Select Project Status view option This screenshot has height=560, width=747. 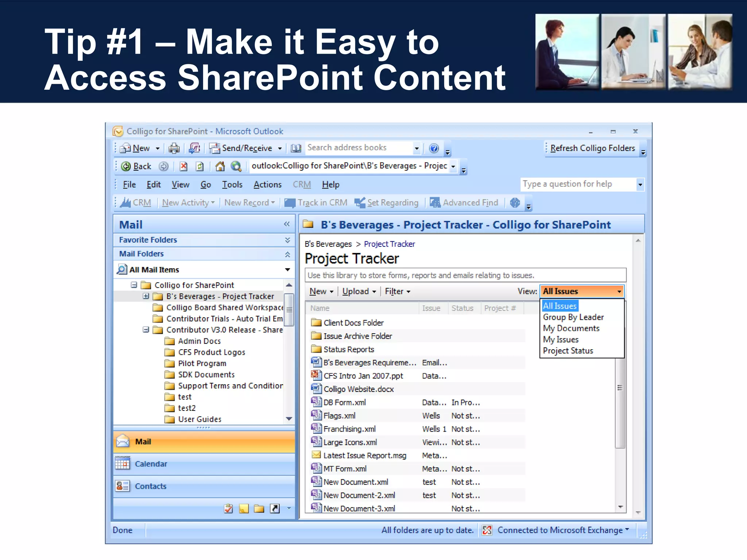pyautogui.click(x=568, y=351)
